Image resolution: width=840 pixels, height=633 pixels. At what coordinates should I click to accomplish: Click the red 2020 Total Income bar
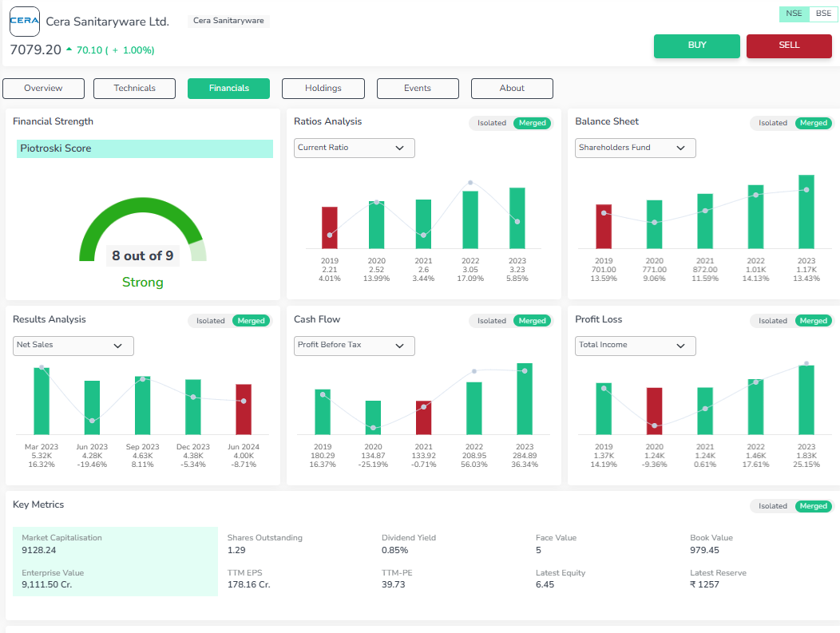[x=654, y=411]
